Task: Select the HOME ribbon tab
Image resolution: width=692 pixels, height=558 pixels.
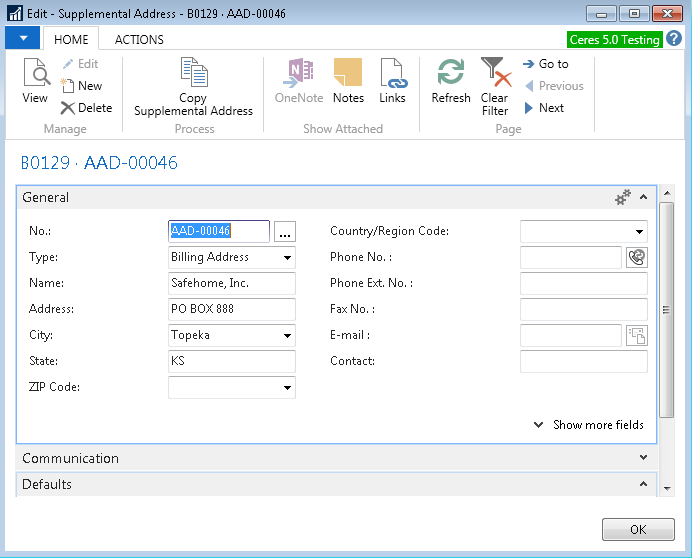Action: click(x=71, y=40)
